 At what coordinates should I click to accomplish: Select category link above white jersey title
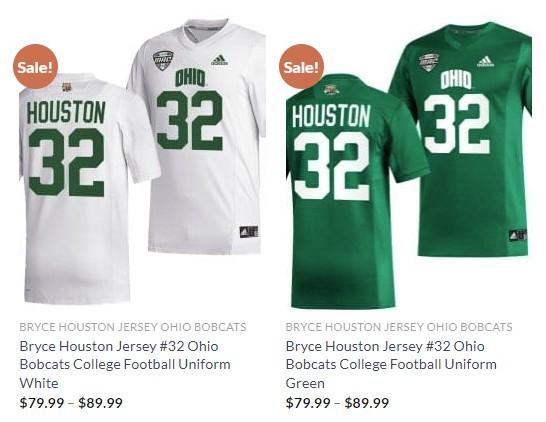click(x=133, y=327)
